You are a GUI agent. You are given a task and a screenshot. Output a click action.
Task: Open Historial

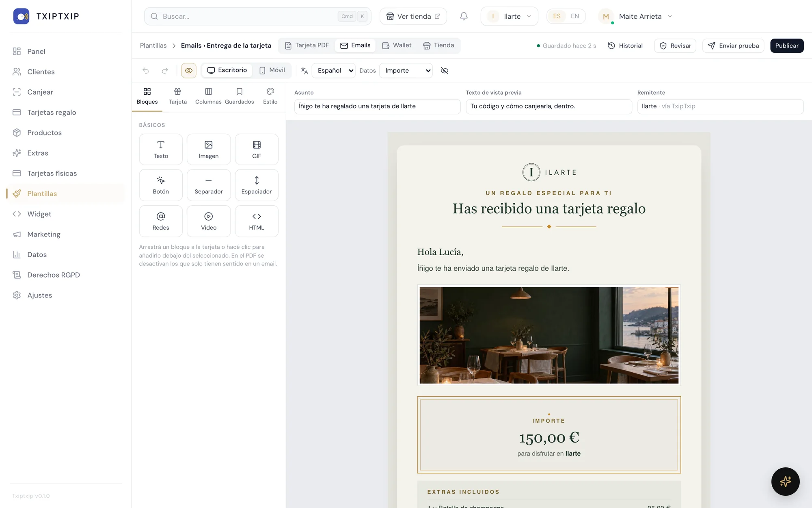pyautogui.click(x=625, y=46)
